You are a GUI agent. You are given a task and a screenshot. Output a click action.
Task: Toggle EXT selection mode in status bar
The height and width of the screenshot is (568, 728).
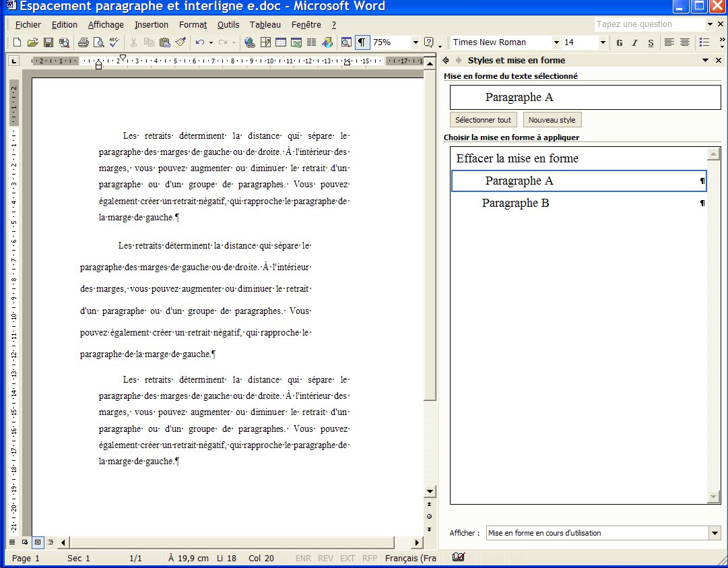click(348, 559)
